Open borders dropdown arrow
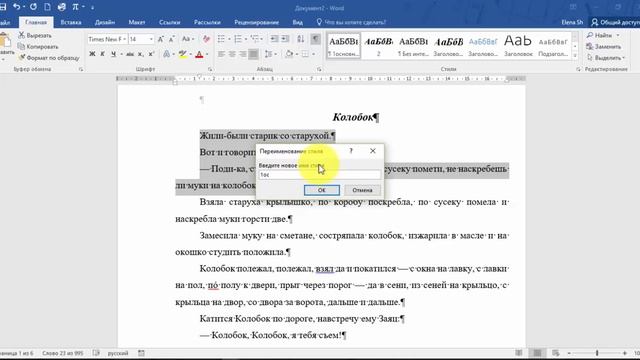Image resolution: width=640 pixels, height=360 pixels. click(313, 54)
